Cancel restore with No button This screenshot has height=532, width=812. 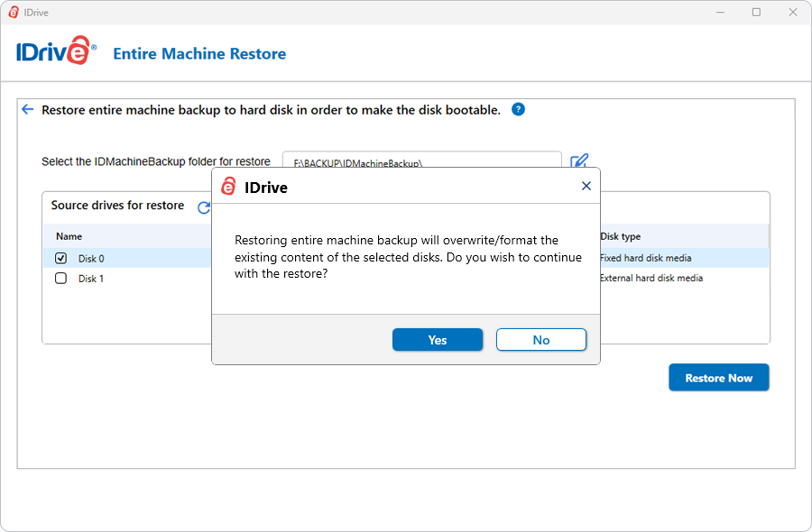[x=541, y=339]
